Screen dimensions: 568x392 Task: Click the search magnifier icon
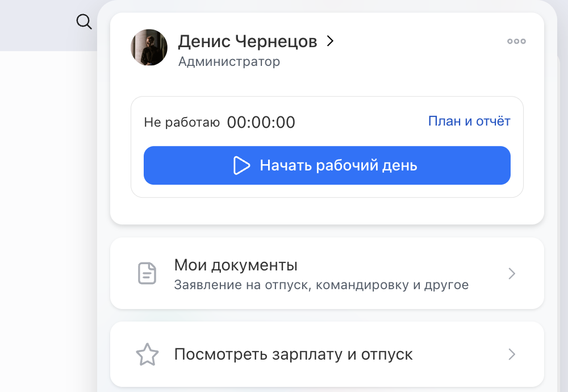click(x=83, y=22)
